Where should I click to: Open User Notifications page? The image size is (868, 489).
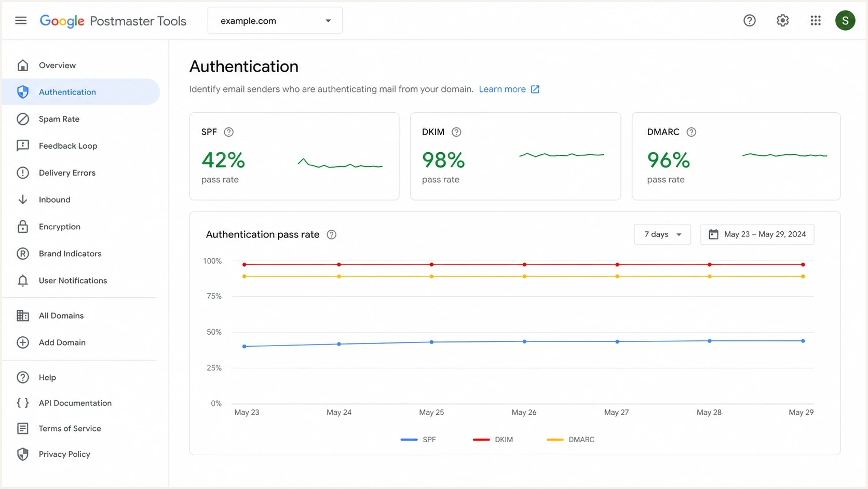tap(73, 281)
